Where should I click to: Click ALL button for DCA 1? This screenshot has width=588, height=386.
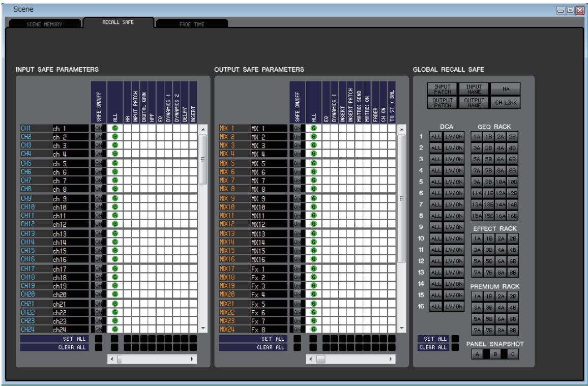(x=436, y=137)
